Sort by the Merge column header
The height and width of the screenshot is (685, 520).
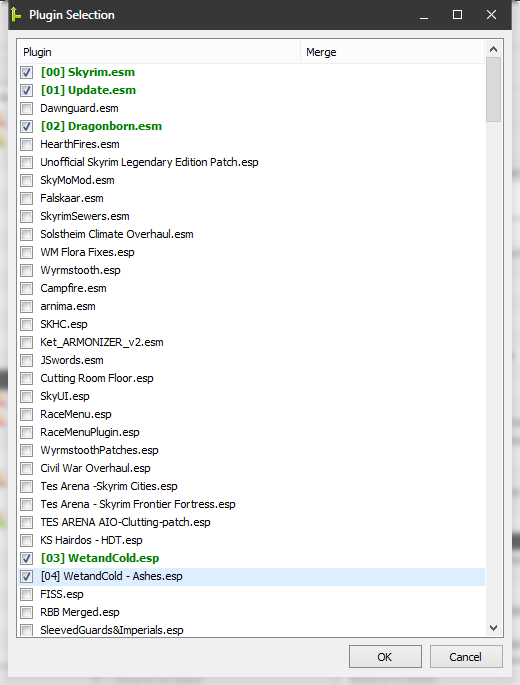pyautogui.click(x=393, y=52)
